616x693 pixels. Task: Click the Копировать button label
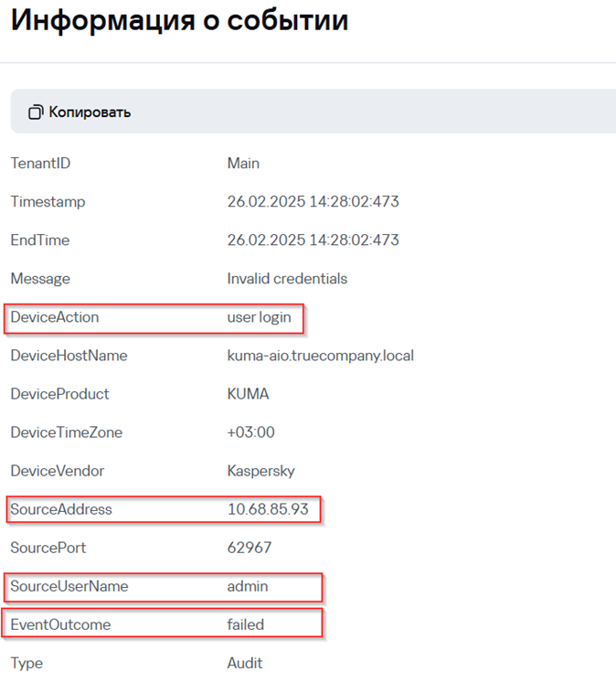(90, 112)
